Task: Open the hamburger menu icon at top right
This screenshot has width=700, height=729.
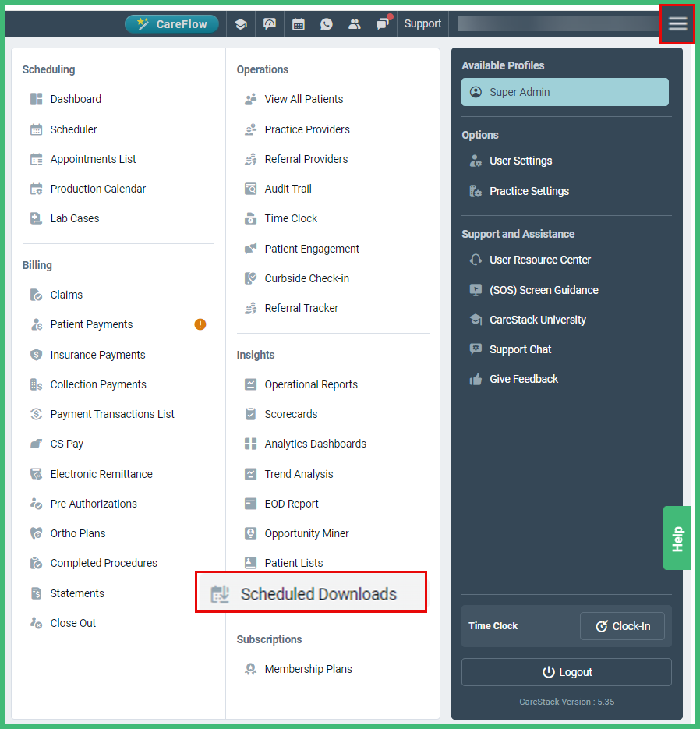Action: (677, 23)
